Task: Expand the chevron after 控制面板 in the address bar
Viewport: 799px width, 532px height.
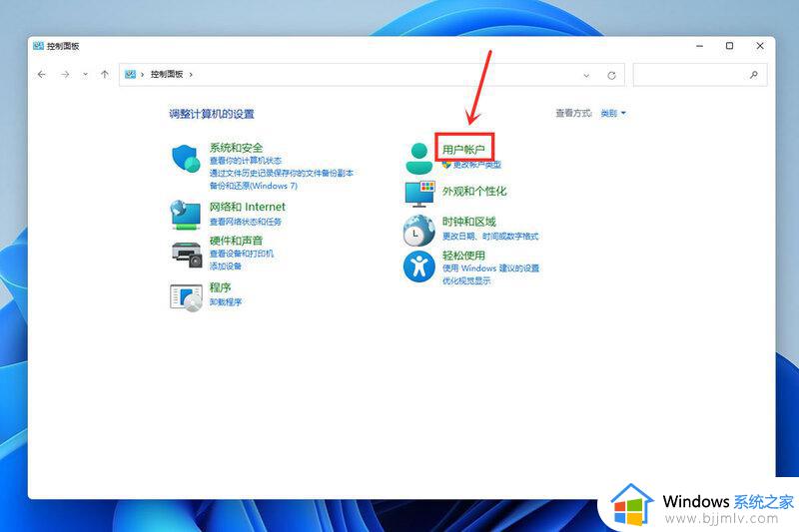Action: pos(191,74)
